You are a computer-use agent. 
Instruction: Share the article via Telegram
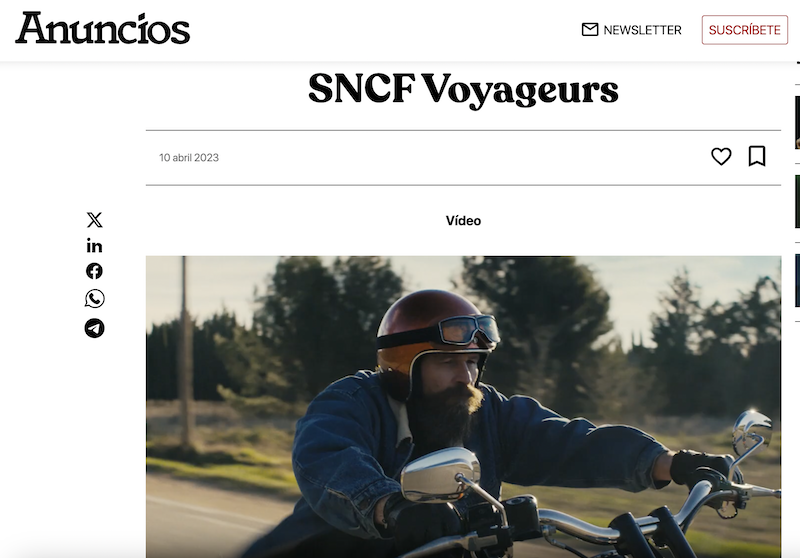94,328
